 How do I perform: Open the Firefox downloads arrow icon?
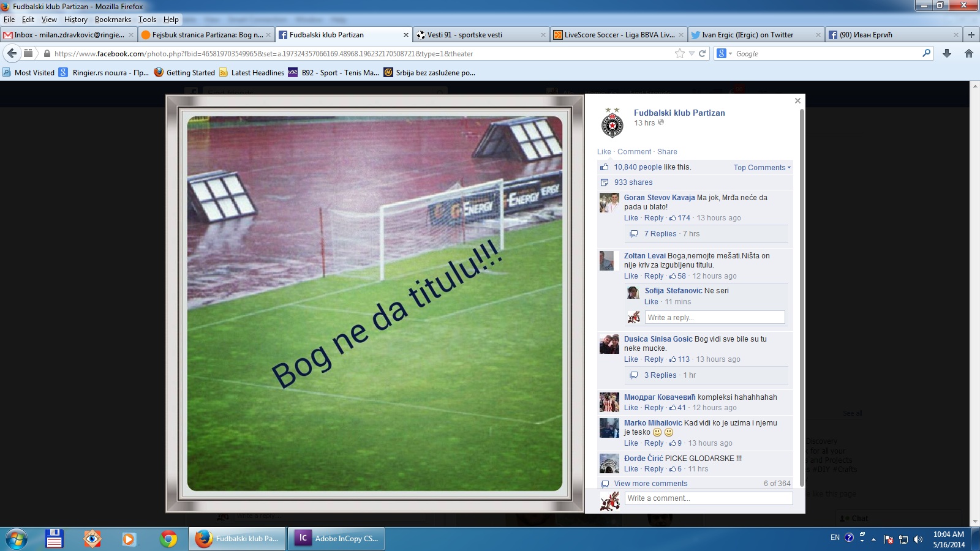947,53
